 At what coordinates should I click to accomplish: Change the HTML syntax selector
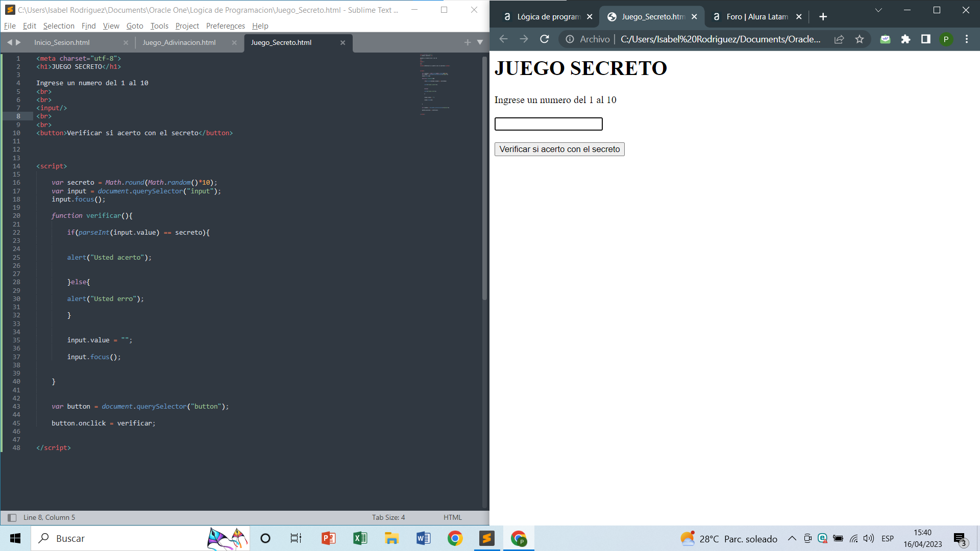453,517
